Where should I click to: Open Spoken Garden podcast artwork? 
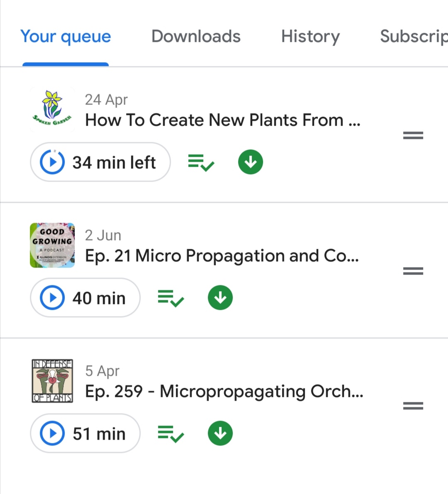[52, 110]
